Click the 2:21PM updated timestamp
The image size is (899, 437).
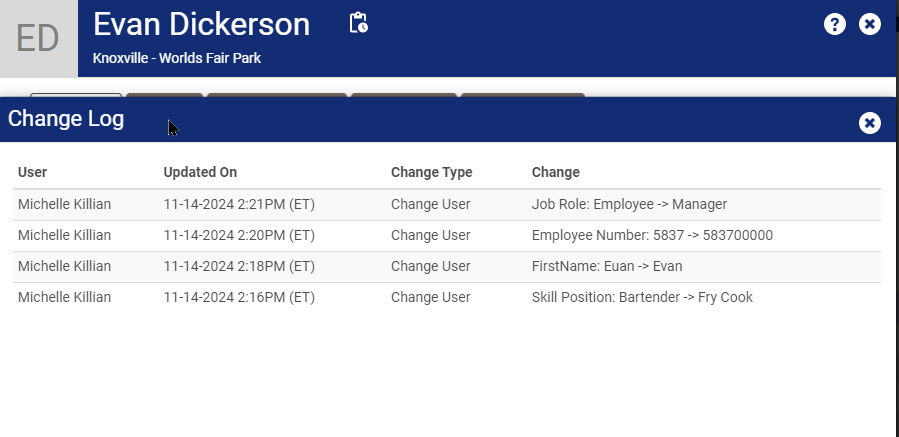tap(239, 205)
